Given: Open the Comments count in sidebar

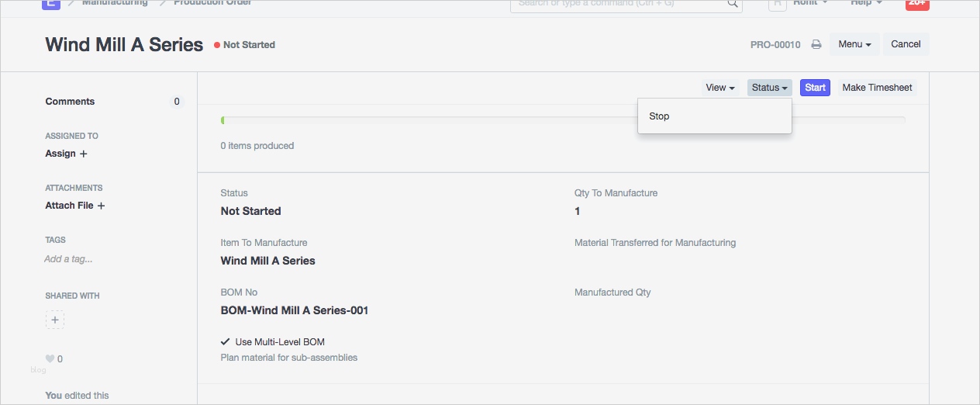Looking at the screenshot, I should click(177, 102).
